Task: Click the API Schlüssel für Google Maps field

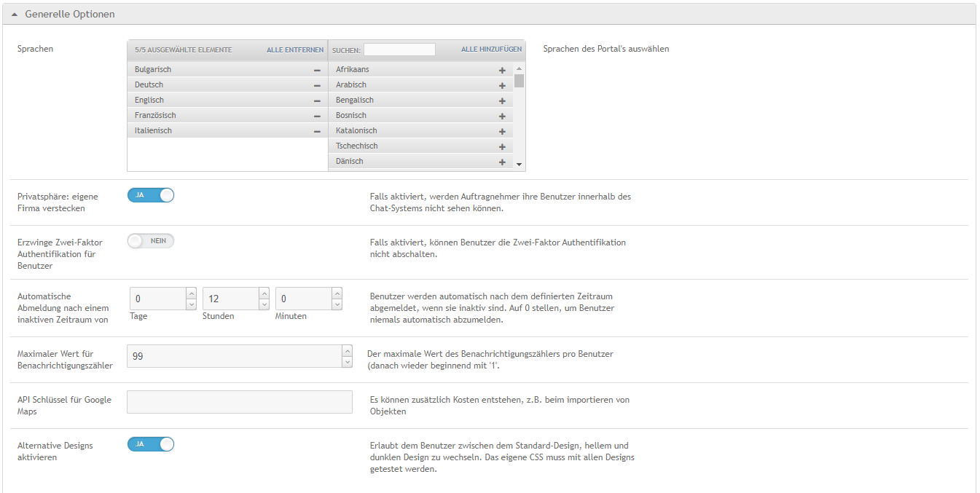Action: coord(240,402)
